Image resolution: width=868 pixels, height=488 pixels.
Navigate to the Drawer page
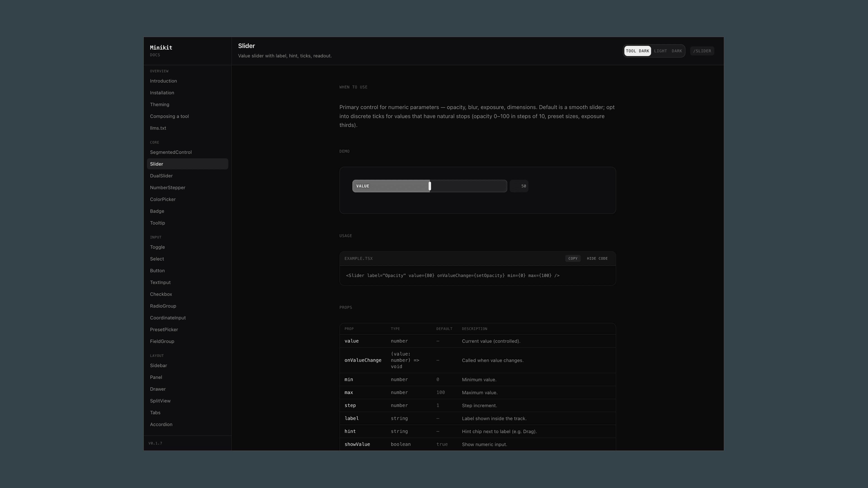tap(187, 389)
